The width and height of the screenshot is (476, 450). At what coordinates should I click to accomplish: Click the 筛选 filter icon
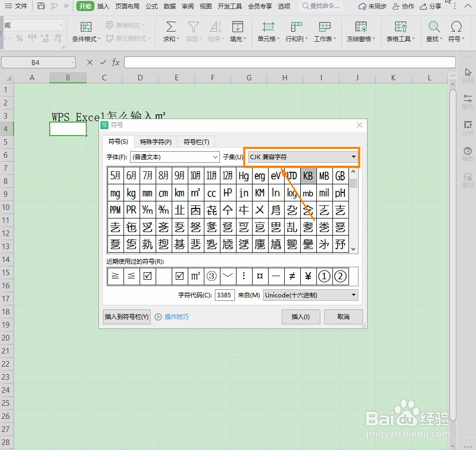193,27
